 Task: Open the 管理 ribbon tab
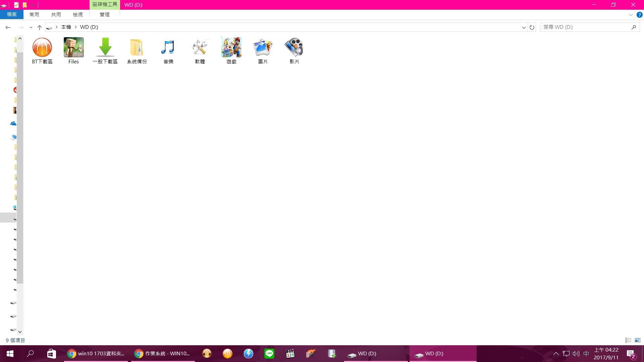(105, 14)
